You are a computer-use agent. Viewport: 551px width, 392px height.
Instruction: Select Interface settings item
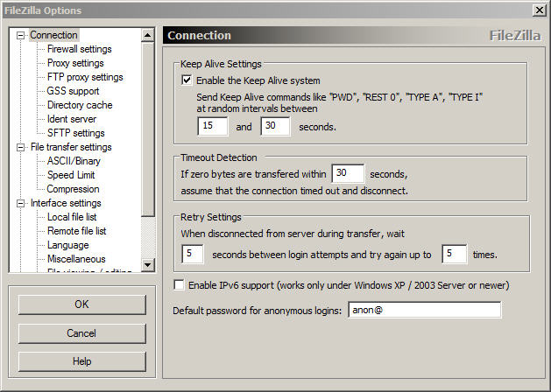pyautogui.click(x=66, y=203)
